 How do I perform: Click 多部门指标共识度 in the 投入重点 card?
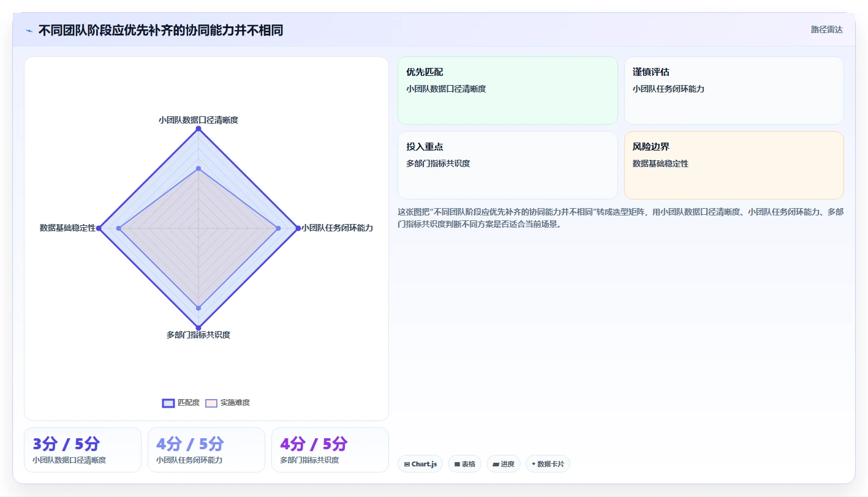438,163
